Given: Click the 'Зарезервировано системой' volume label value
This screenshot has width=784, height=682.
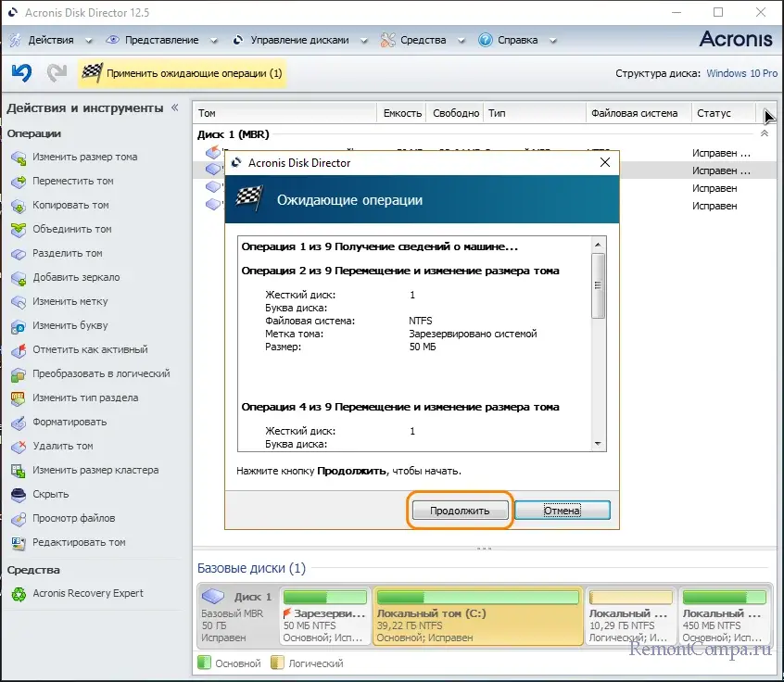Looking at the screenshot, I should 473,334.
